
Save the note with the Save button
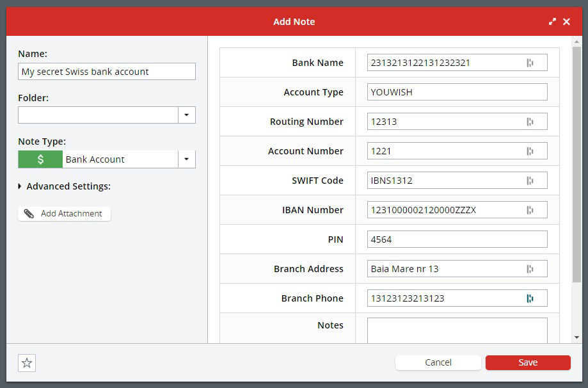527,362
